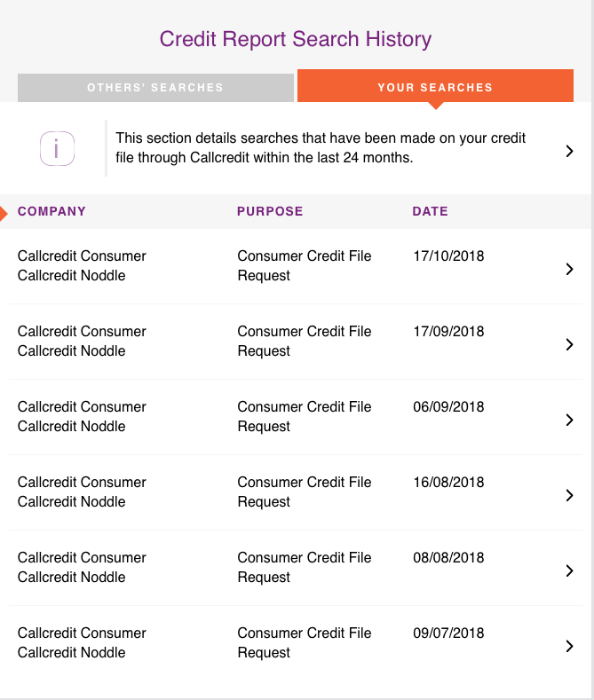
Task: Click the purple information icon
Action: [57, 149]
